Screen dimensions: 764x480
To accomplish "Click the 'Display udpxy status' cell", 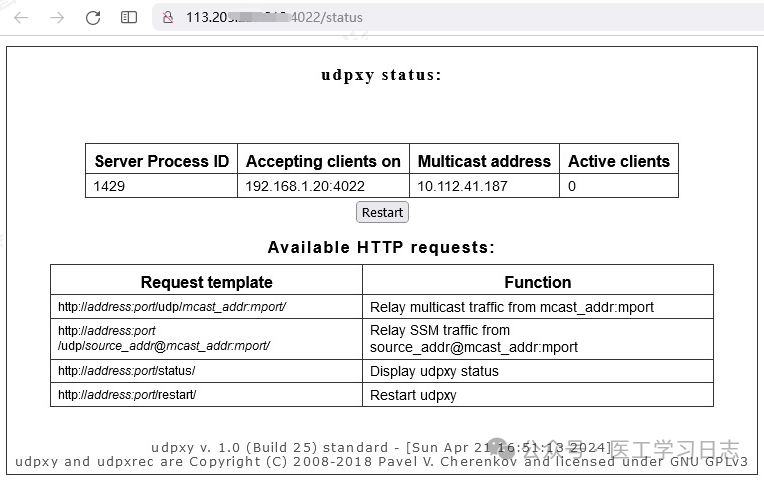I will (x=538, y=371).
